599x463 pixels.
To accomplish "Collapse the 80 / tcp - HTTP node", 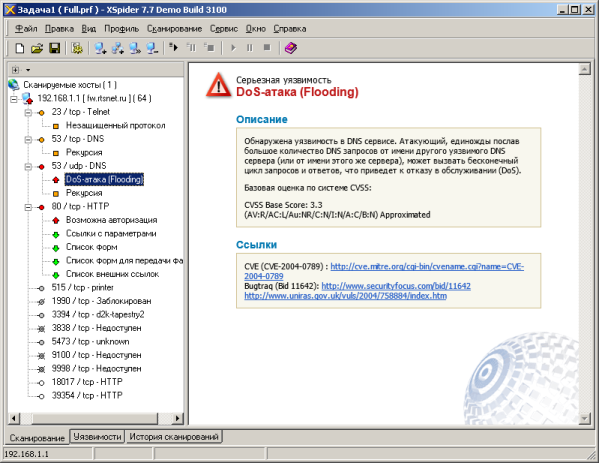I will (x=28, y=207).
